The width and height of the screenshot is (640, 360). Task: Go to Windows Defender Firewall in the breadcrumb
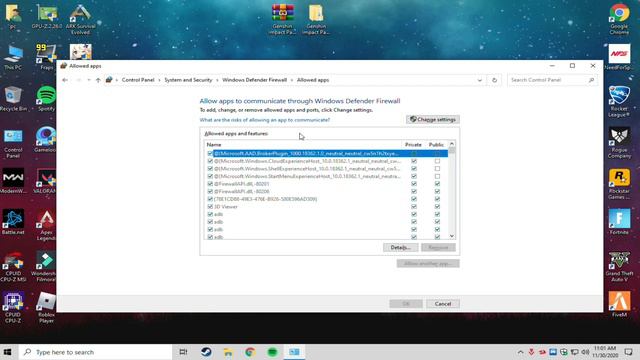pyautogui.click(x=254, y=80)
